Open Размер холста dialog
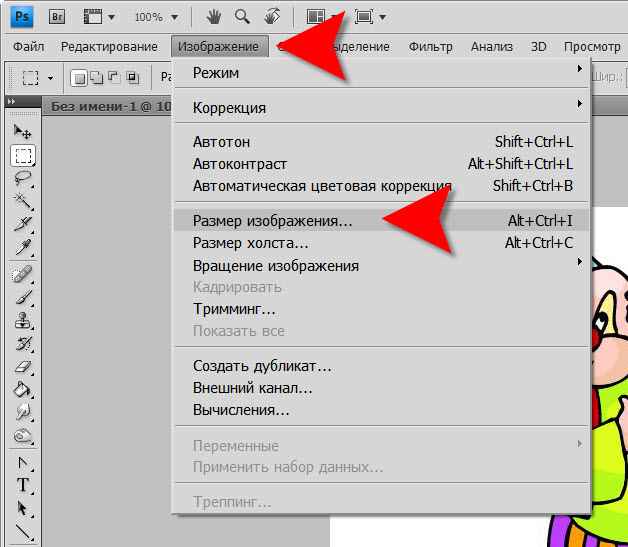 (x=382, y=243)
